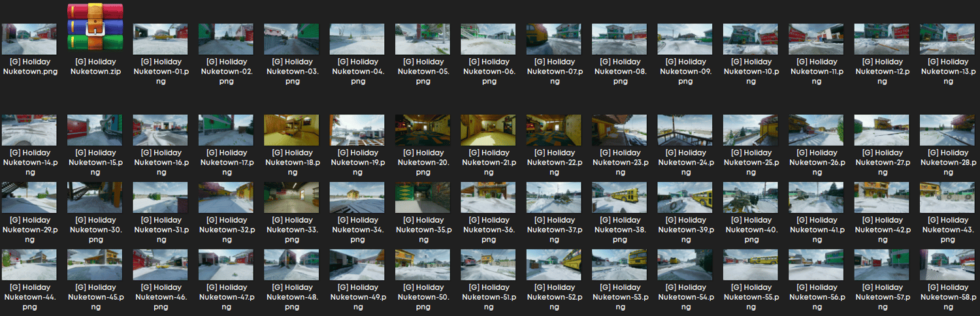Screen dimensions: 980x316
Task: Select thumbnail of Holiday Nuketown-32.png
Action: click(226, 197)
